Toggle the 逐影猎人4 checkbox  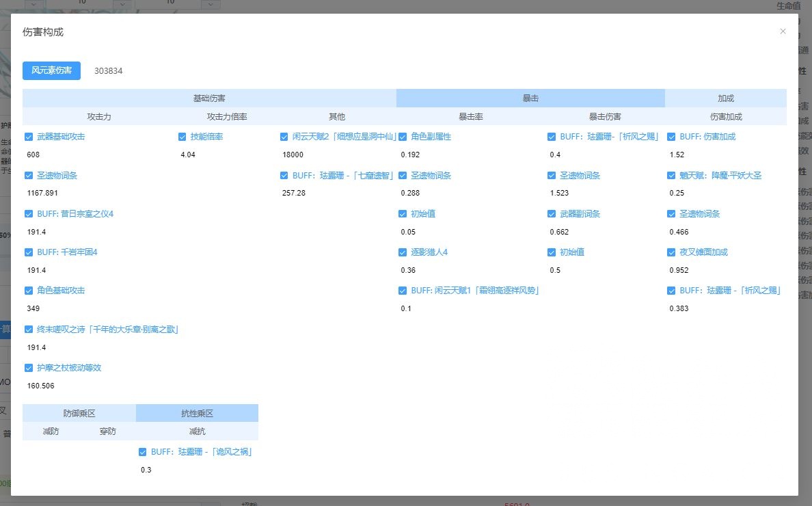point(403,252)
